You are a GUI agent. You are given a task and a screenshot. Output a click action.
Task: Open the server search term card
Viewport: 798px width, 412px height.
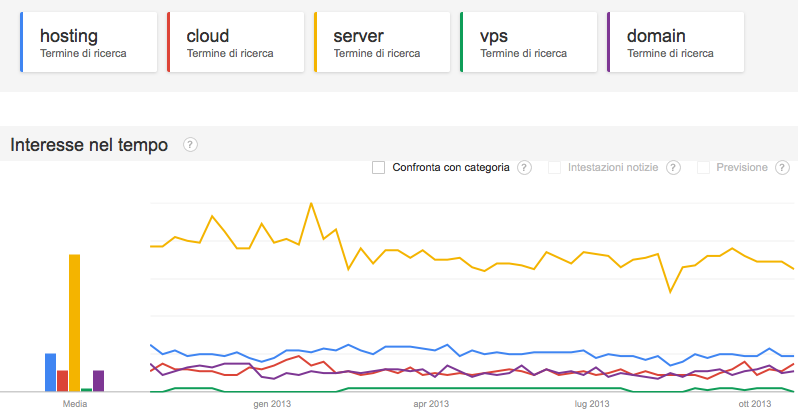click(x=383, y=42)
